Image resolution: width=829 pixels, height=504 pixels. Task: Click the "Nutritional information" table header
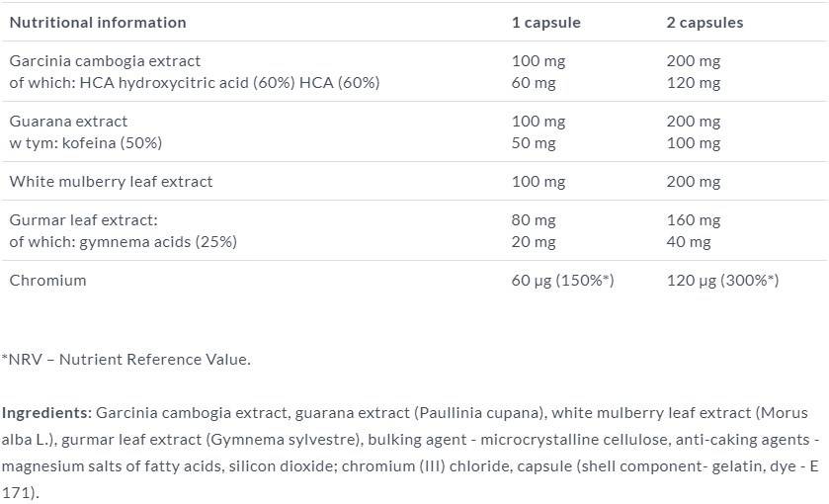point(97,22)
